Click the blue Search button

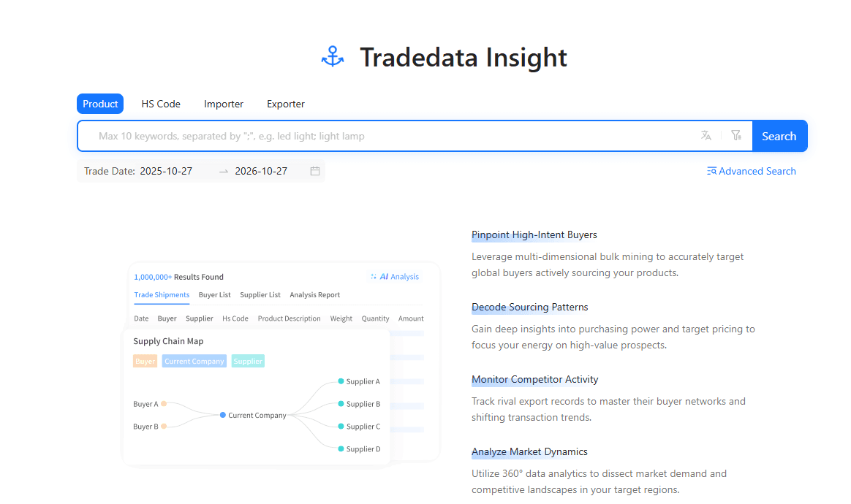(x=779, y=136)
